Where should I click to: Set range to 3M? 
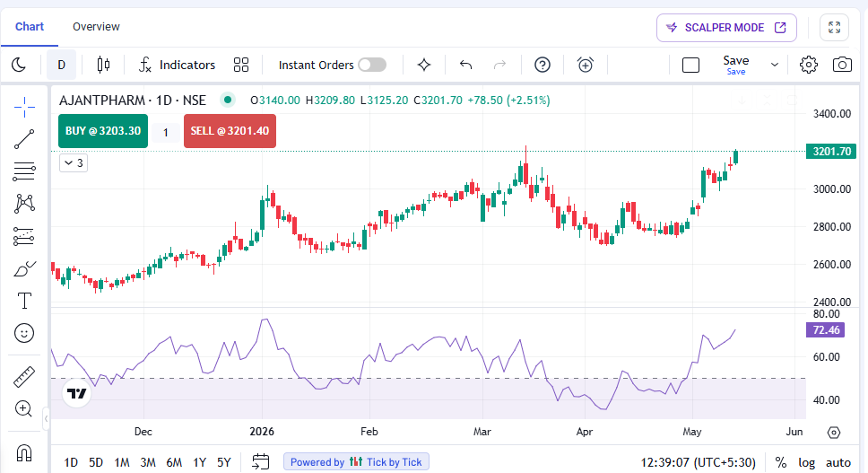tap(148, 462)
